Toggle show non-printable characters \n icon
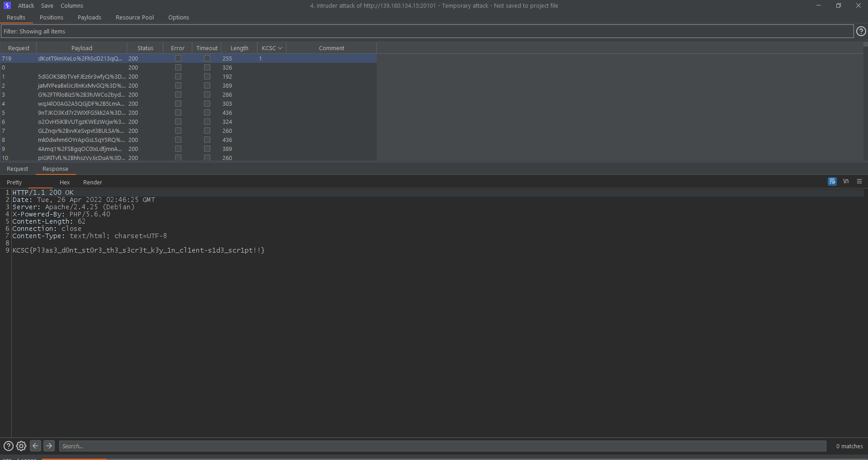 click(x=846, y=181)
